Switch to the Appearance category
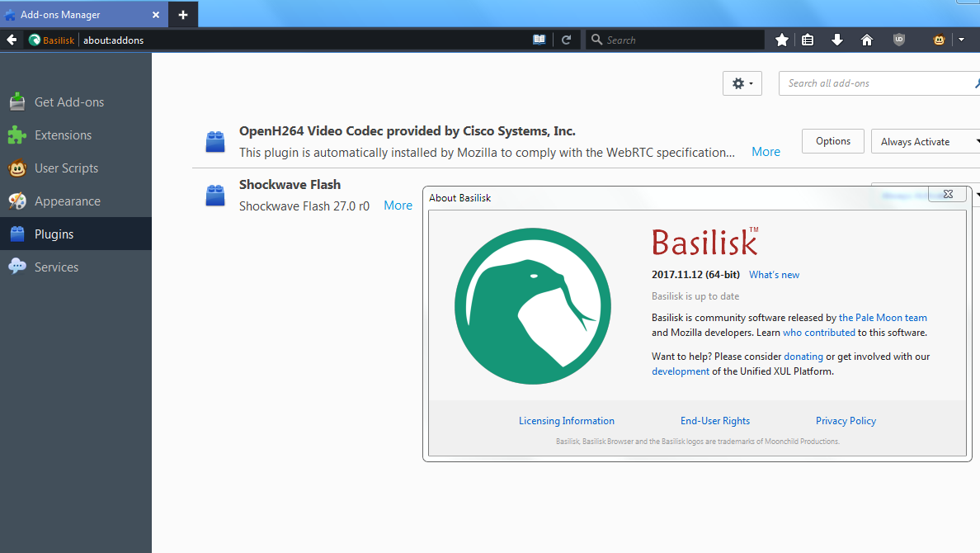The image size is (980, 553). tap(67, 201)
